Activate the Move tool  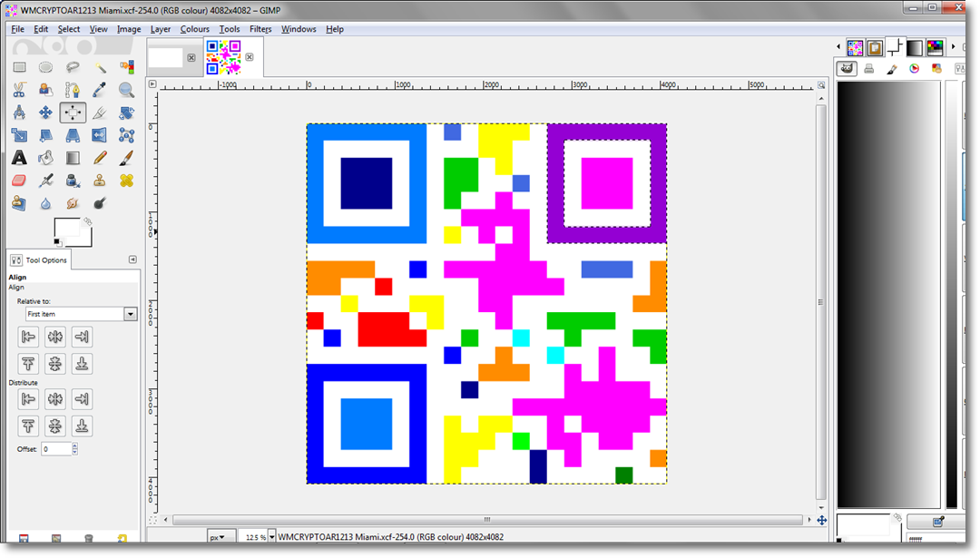coord(45,113)
